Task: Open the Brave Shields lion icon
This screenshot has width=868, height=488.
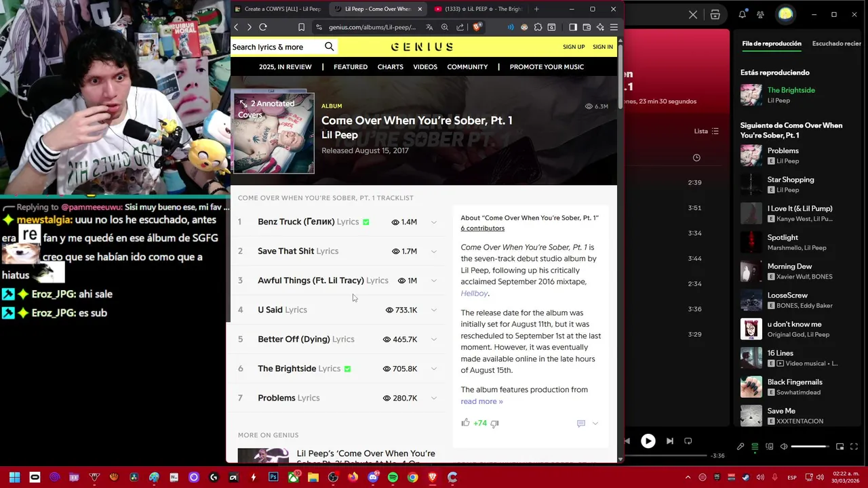Action: 477,27
